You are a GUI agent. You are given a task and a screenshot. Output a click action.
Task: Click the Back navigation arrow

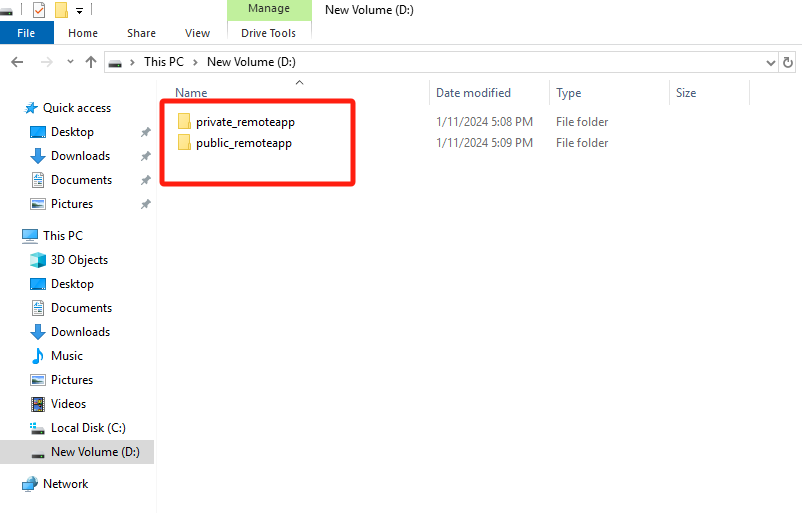coord(17,62)
